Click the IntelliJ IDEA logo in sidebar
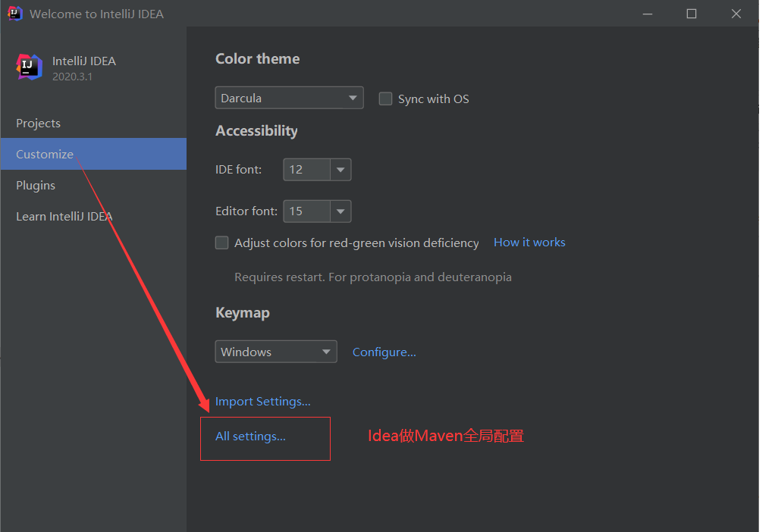The image size is (775, 532). pos(29,67)
